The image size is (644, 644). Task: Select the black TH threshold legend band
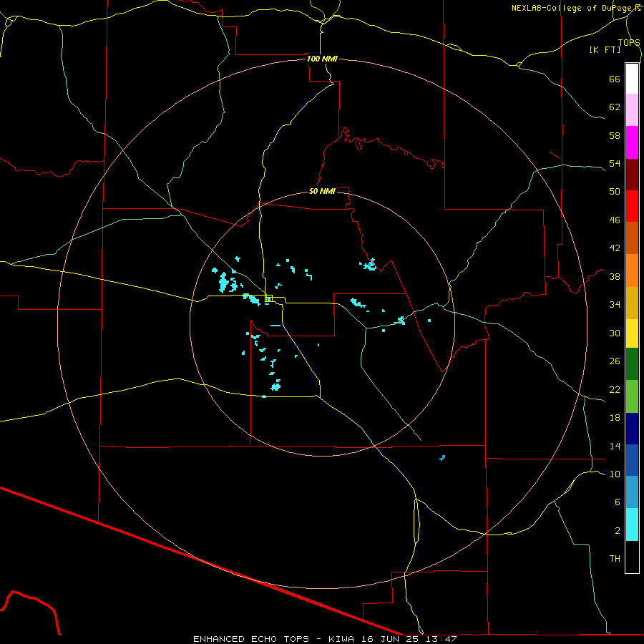click(x=632, y=557)
